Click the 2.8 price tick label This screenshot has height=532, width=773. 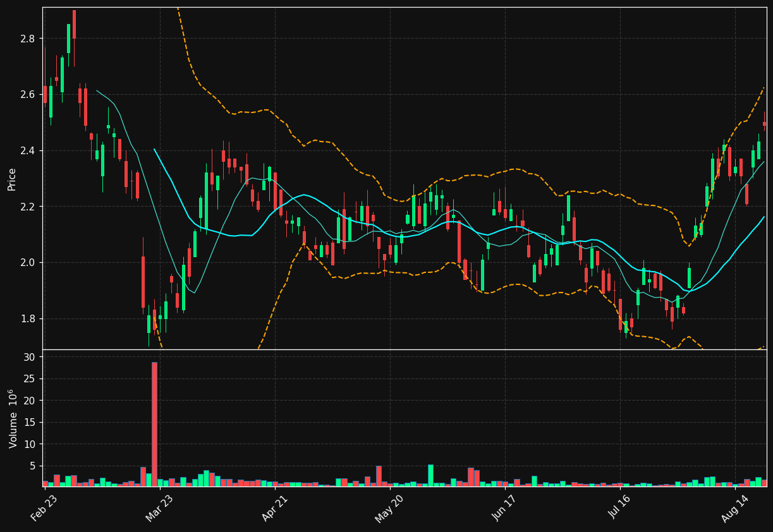coord(27,39)
